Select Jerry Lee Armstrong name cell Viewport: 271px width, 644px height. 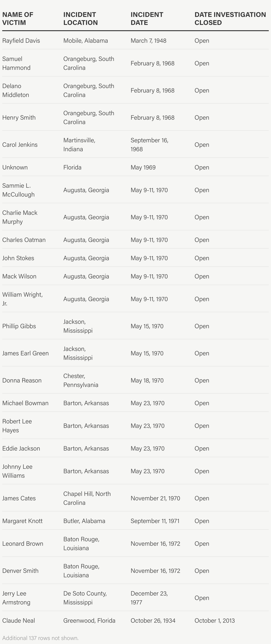[16, 598]
